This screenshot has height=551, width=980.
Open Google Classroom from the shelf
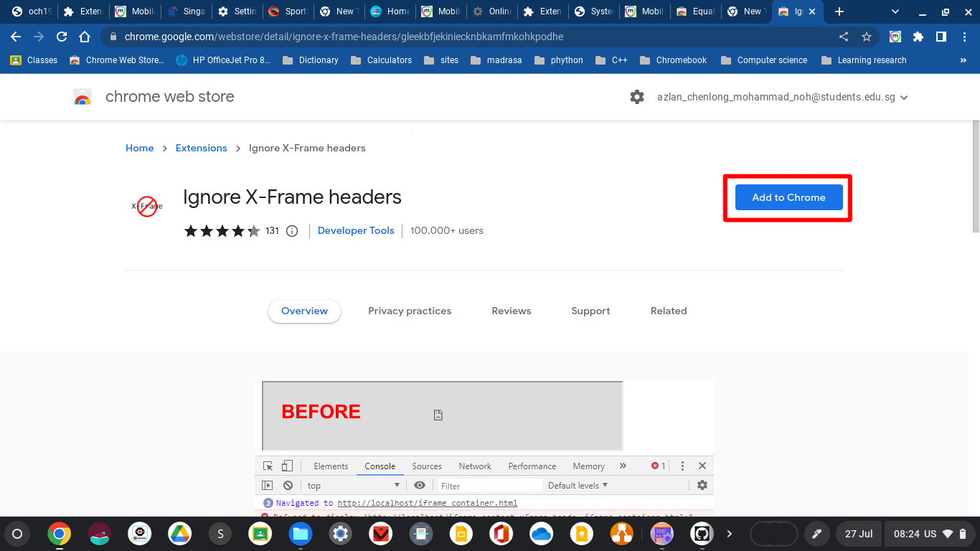(260, 534)
